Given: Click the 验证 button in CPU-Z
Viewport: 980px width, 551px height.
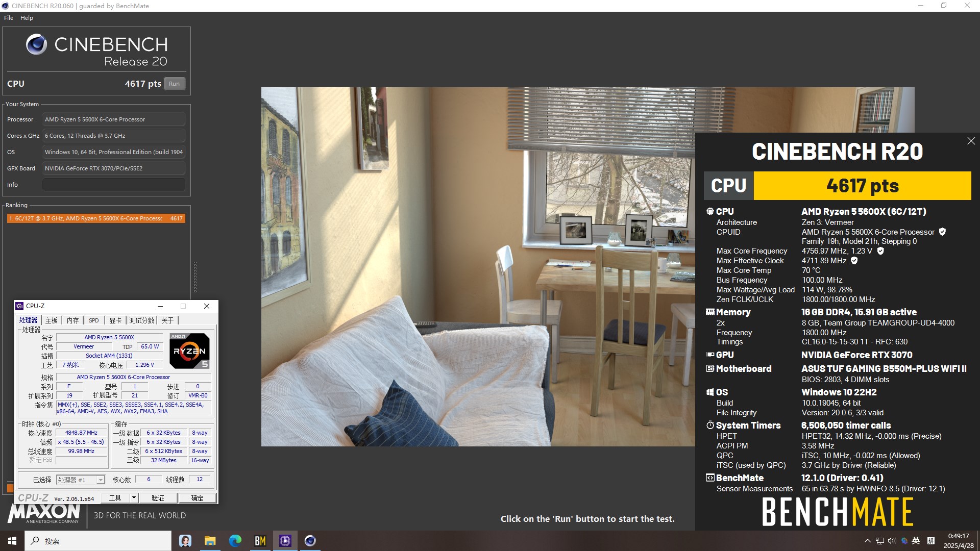Looking at the screenshot, I should pyautogui.click(x=158, y=498).
